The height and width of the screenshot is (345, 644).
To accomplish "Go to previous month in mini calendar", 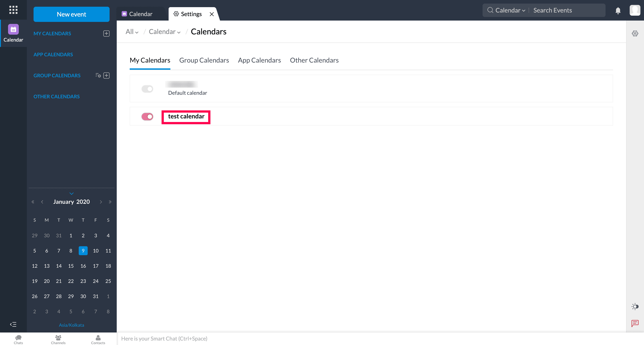I will 42,202.
